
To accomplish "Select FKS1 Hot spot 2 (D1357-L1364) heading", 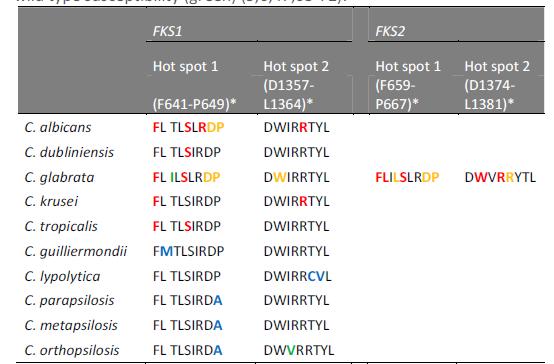I will 296,85.
